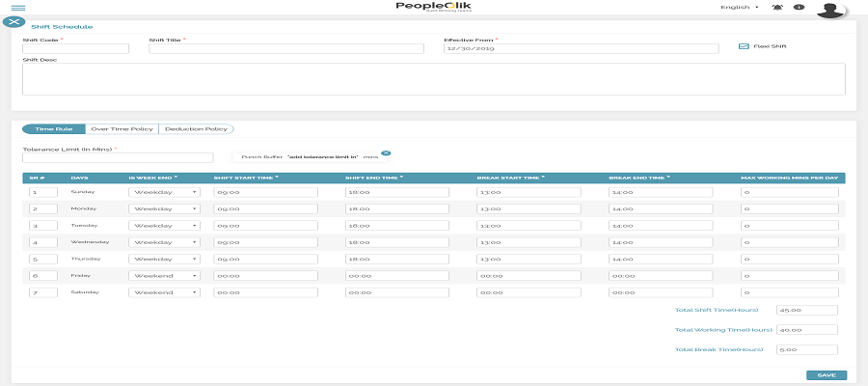The width and height of the screenshot is (868, 386).
Task: Click the PeopleQlik logo
Action: (433, 8)
